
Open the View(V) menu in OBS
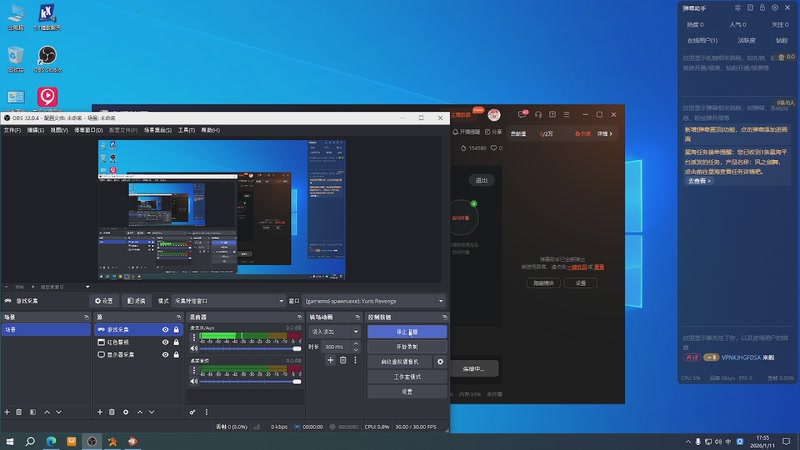pos(59,130)
